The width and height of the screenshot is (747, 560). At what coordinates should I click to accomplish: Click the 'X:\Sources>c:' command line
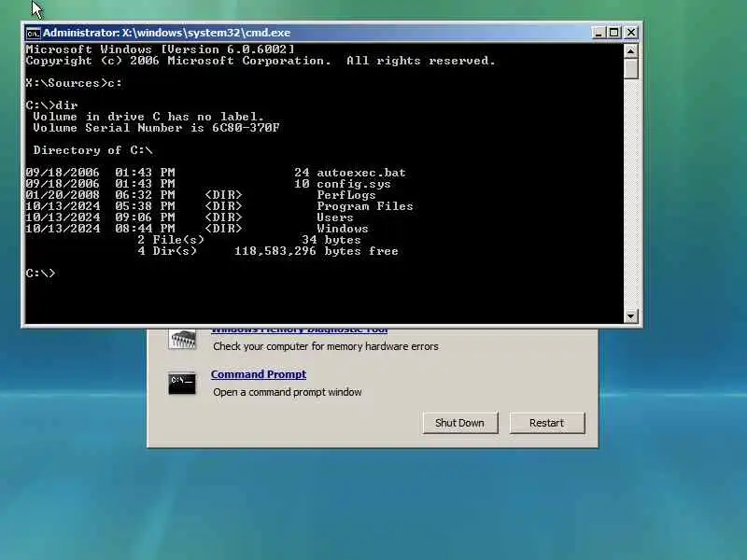pyautogui.click(x=74, y=83)
